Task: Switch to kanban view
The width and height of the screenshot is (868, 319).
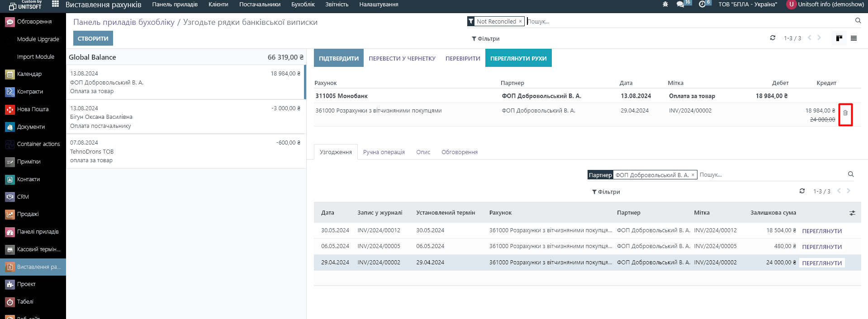Action: (x=839, y=38)
